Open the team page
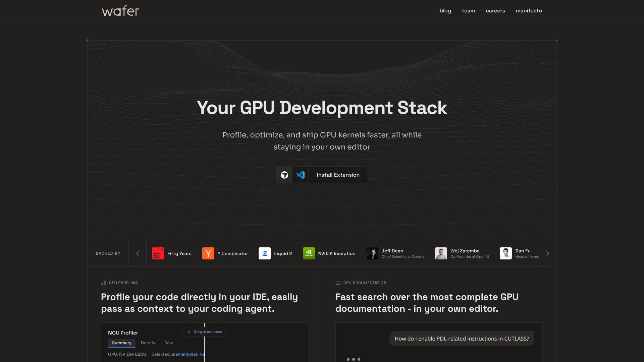Image resolution: width=644 pixels, height=362 pixels. click(468, 11)
